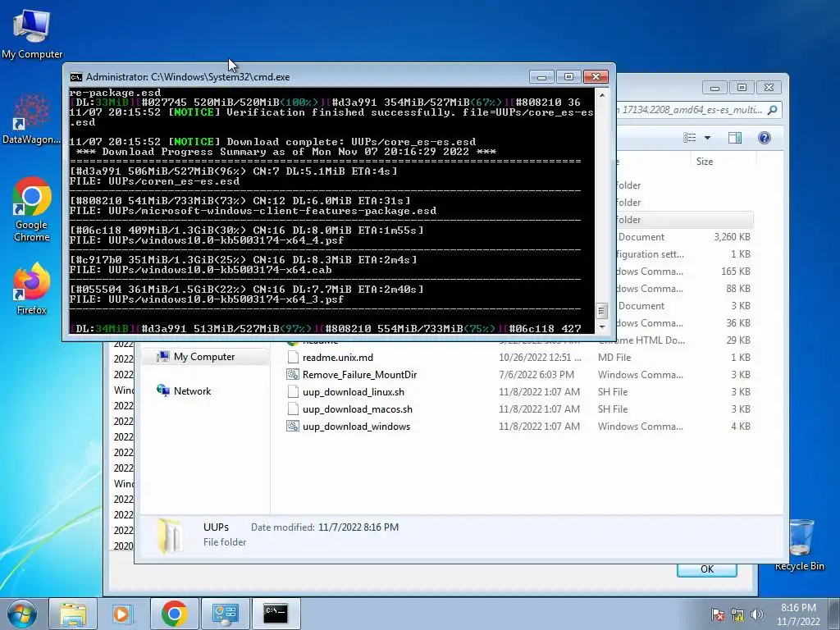Click the UUPs folder icon in details pane

(x=170, y=535)
